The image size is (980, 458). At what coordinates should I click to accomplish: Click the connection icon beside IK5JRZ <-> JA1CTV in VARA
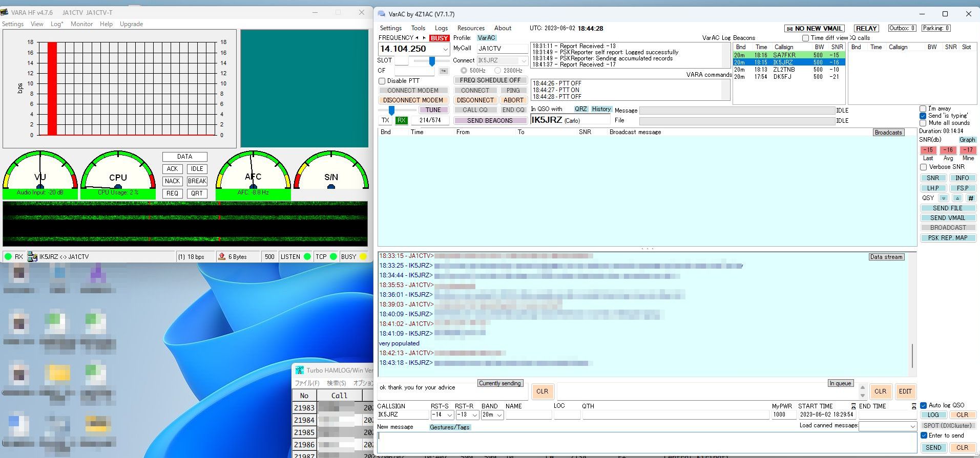[x=32, y=256]
